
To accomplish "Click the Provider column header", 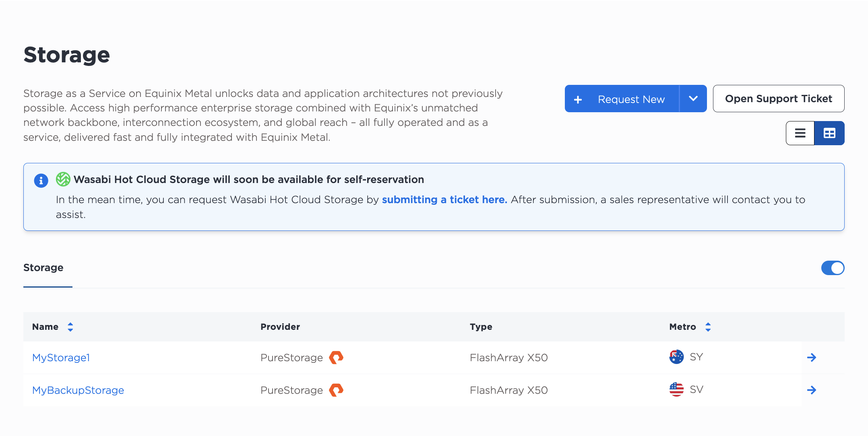I will [280, 327].
